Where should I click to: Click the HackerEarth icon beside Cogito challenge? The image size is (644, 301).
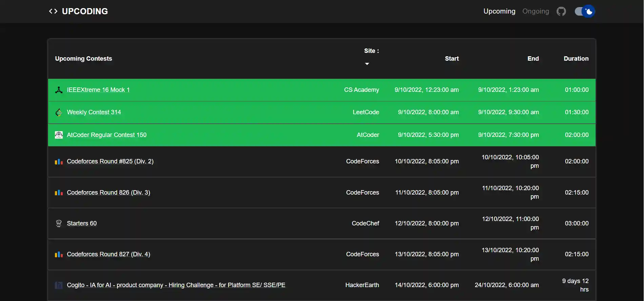click(59, 285)
